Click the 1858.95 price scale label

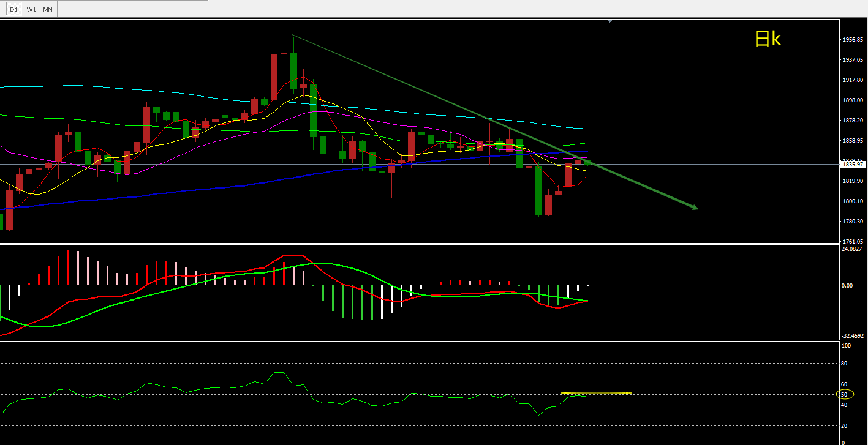853,141
